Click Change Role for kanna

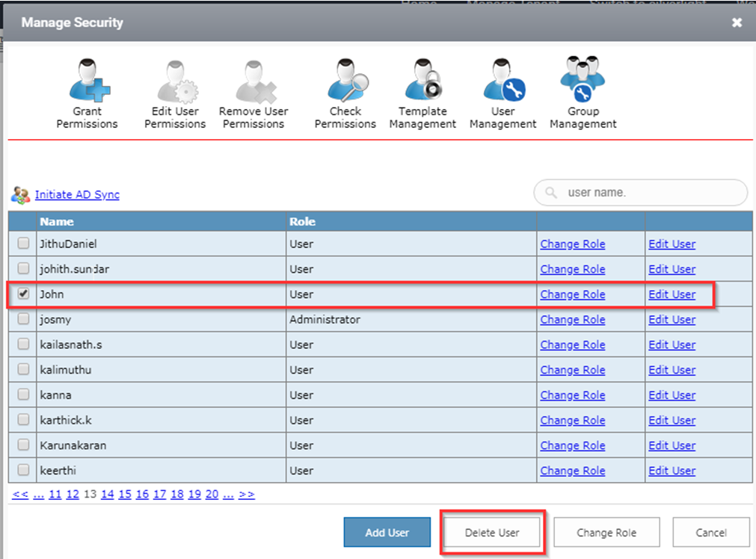tap(572, 395)
